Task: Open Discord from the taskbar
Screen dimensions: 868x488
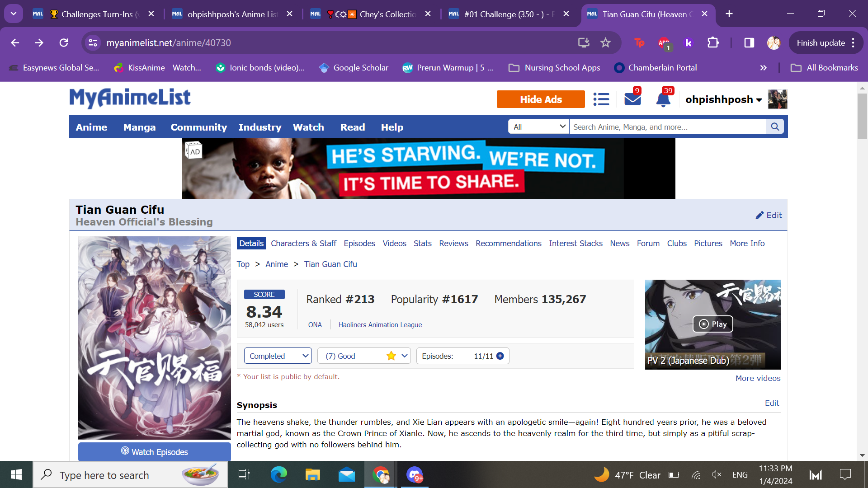Action: point(415,474)
